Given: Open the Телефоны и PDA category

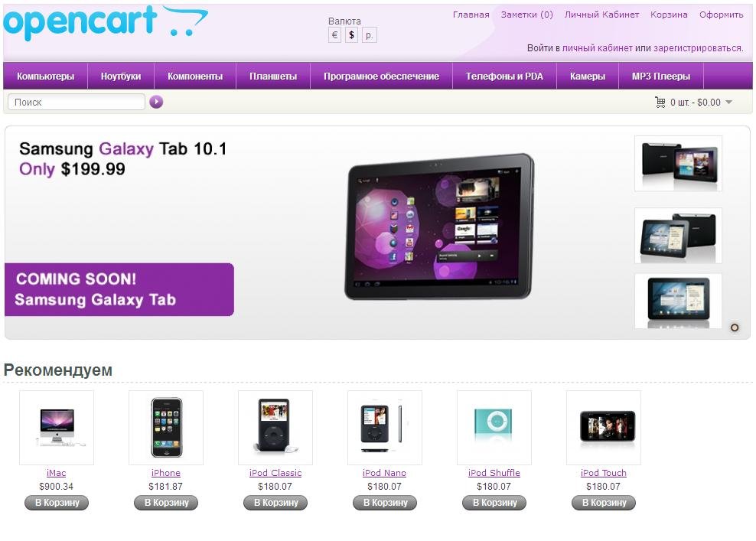Looking at the screenshot, I should (504, 77).
